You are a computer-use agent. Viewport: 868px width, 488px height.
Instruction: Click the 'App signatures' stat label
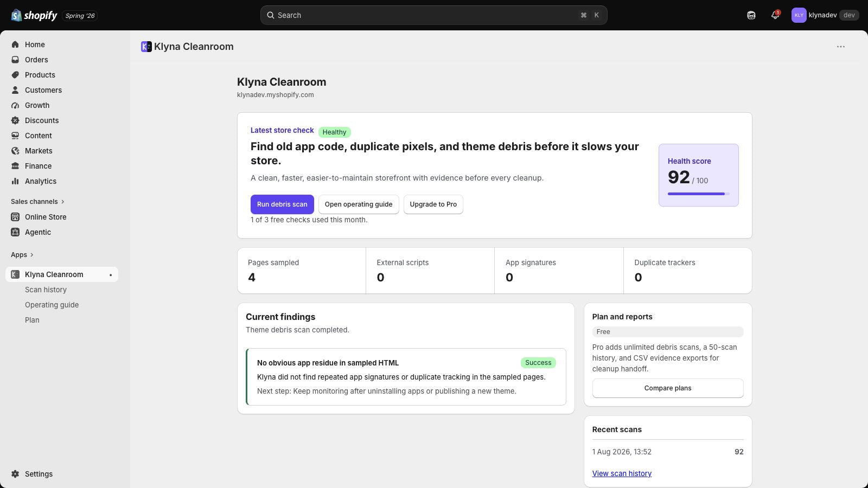(531, 262)
